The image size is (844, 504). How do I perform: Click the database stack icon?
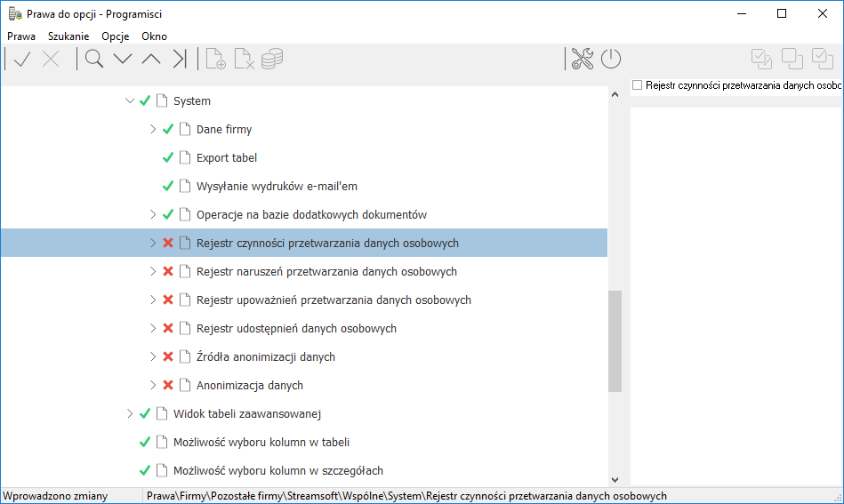272,59
